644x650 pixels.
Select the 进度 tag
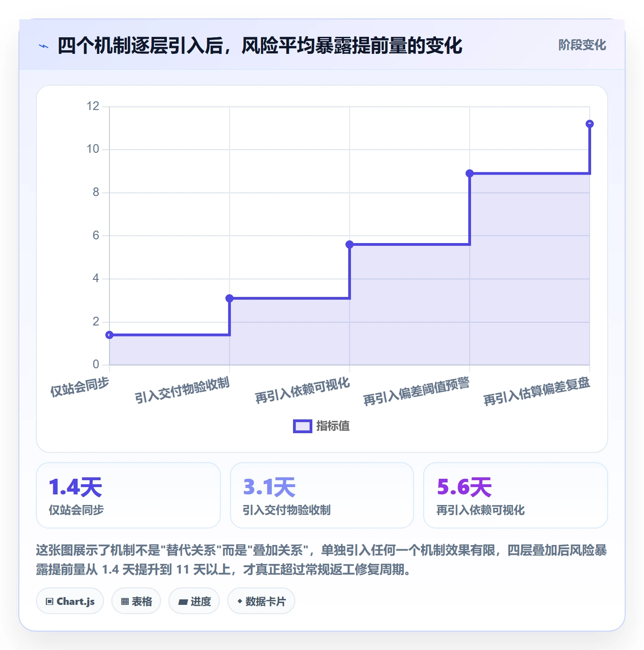(194, 601)
